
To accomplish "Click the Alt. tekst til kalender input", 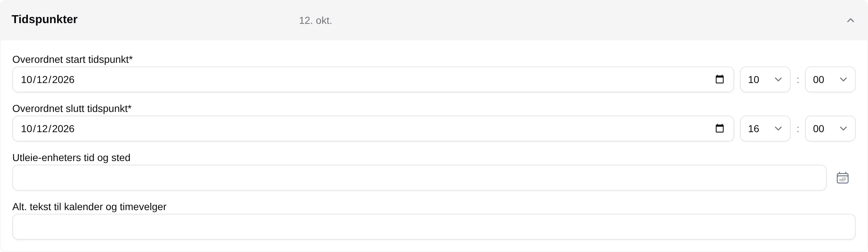I will 434,227.
